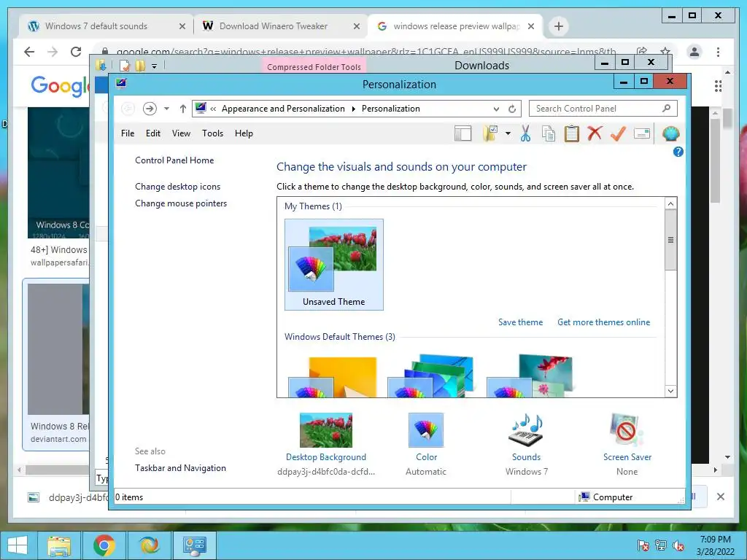Open Control Panel Home link
Image resolution: width=747 pixels, height=560 pixels.
(174, 160)
